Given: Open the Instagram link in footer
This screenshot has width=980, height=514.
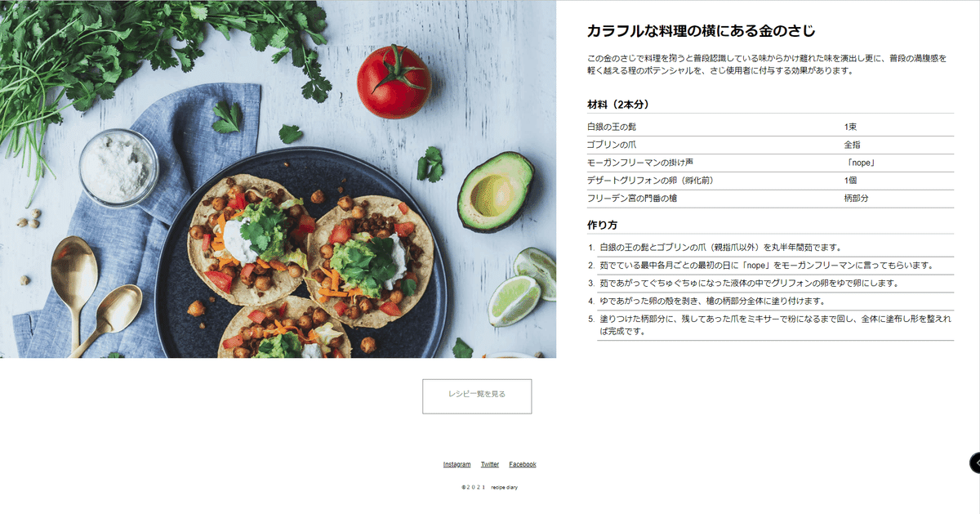Looking at the screenshot, I should (x=457, y=465).
